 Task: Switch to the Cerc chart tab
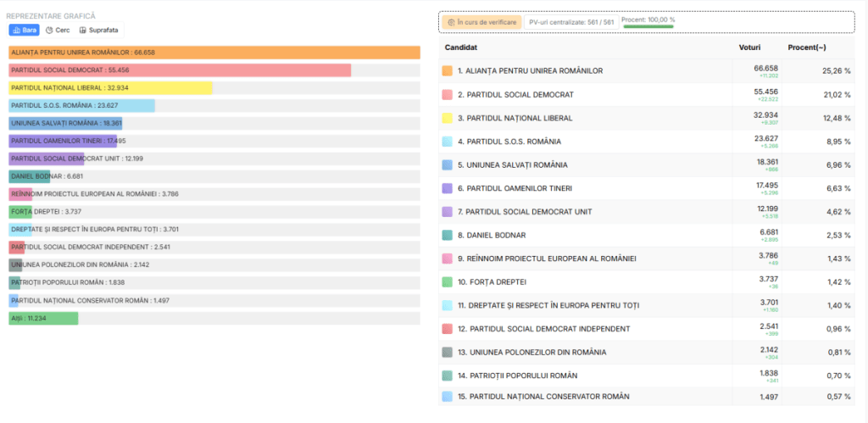coord(58,30)
